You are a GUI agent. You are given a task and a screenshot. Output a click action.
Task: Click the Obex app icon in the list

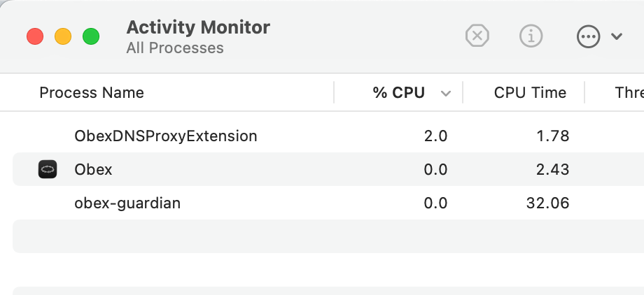click(48, 169)
